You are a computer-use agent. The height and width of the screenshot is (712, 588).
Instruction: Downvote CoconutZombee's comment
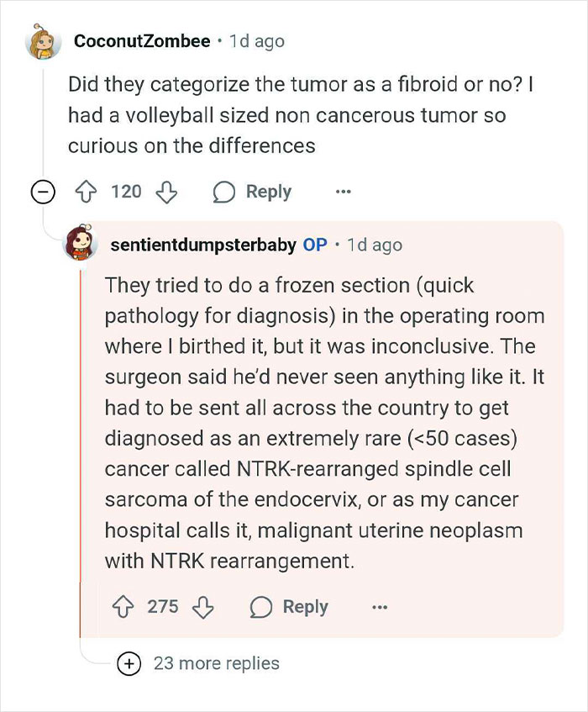pos(166,192)
